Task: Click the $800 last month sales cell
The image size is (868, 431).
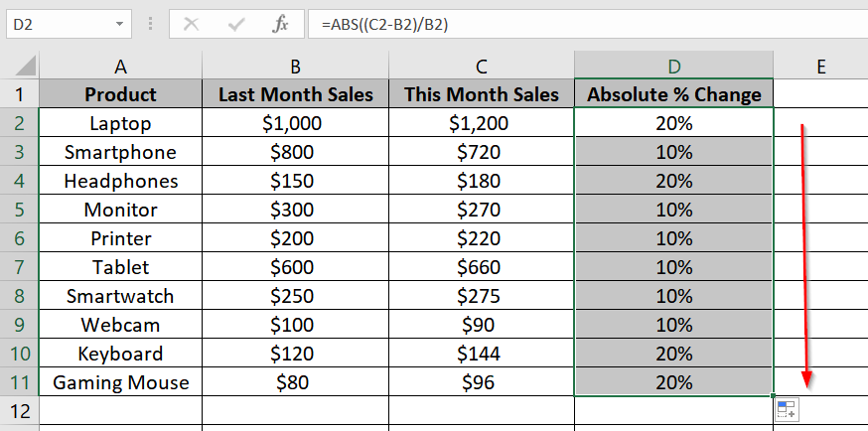Action: click(x=296, y=151)
